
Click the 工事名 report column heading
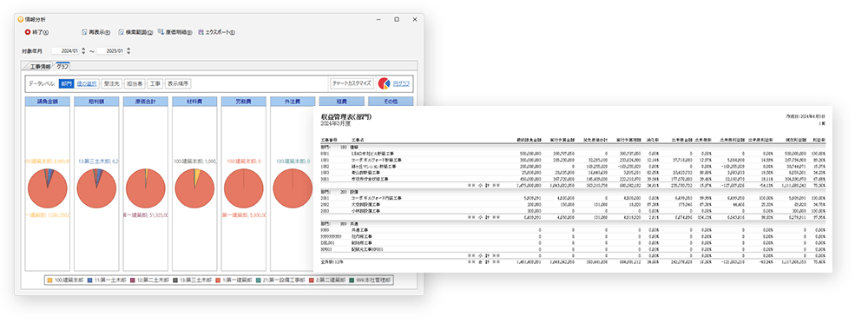[x=358, y=140]
